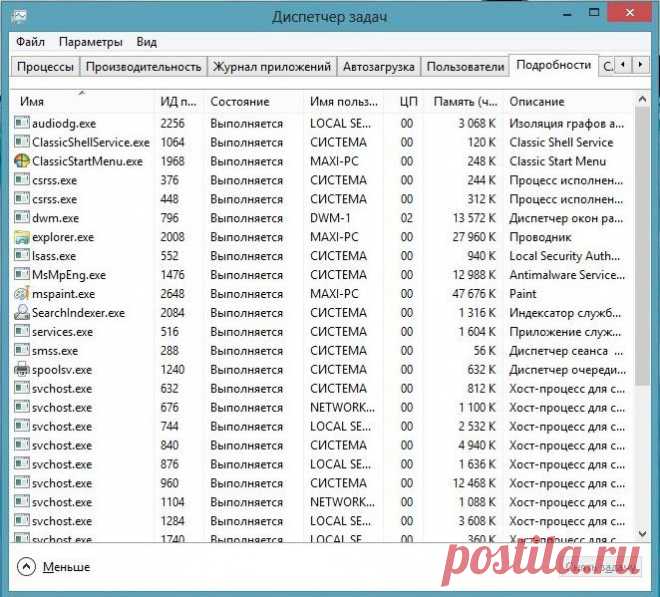Viewport: 660px width, 597px height.
Task: Switch to the Производительность tab
Action: tap(144, 67)
